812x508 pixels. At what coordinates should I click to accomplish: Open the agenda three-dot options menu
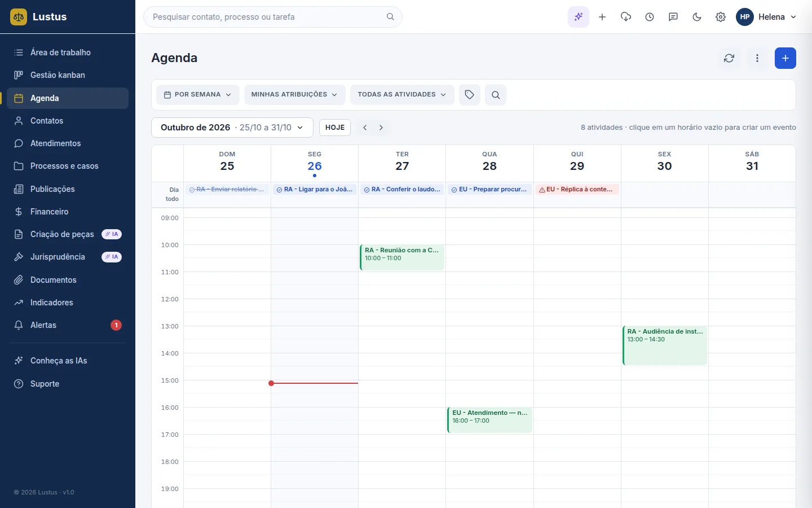(757, 58)
